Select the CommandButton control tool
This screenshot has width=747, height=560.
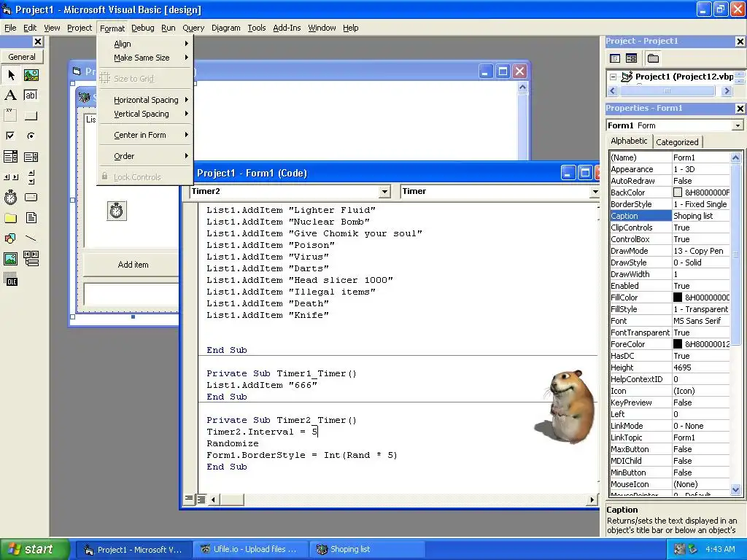click(x=31, y=116)
